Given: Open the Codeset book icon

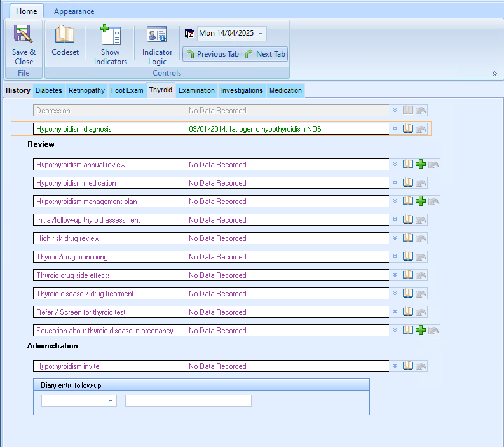Looking at the screenshot, I should tap(65, 34).
